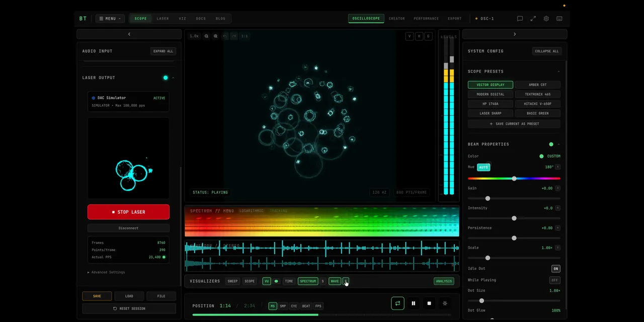Click the Scale value M button

tap(557, 248)
